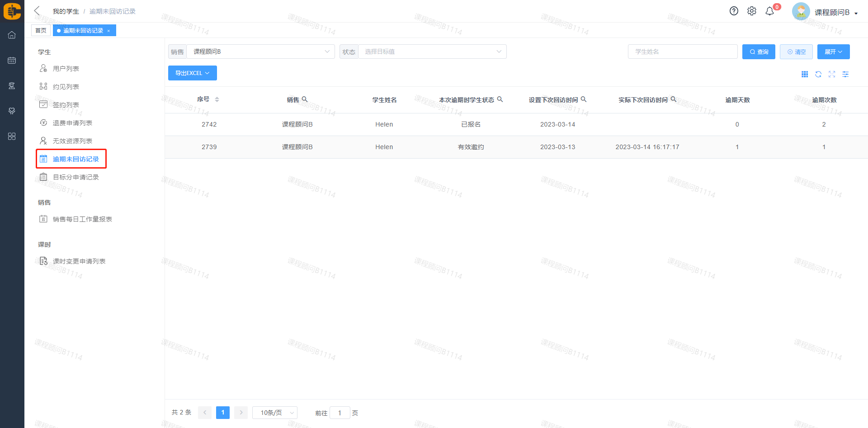Click the help question mark icon

(734, 11)
